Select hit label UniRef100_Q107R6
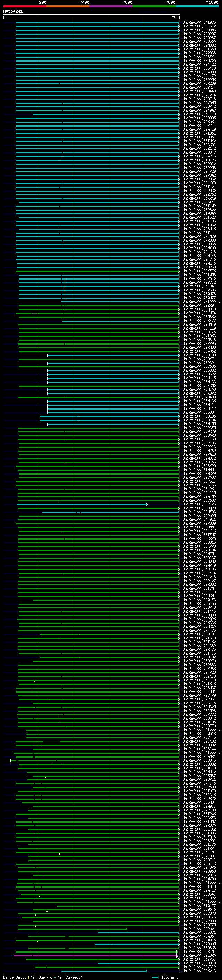 [199, 160]
